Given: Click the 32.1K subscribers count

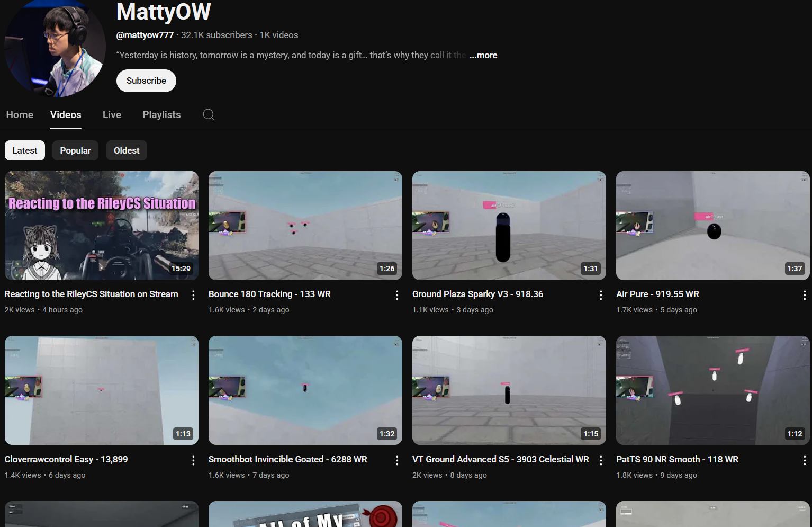Looking at the screenshot, I should click(x=216, y=35).
